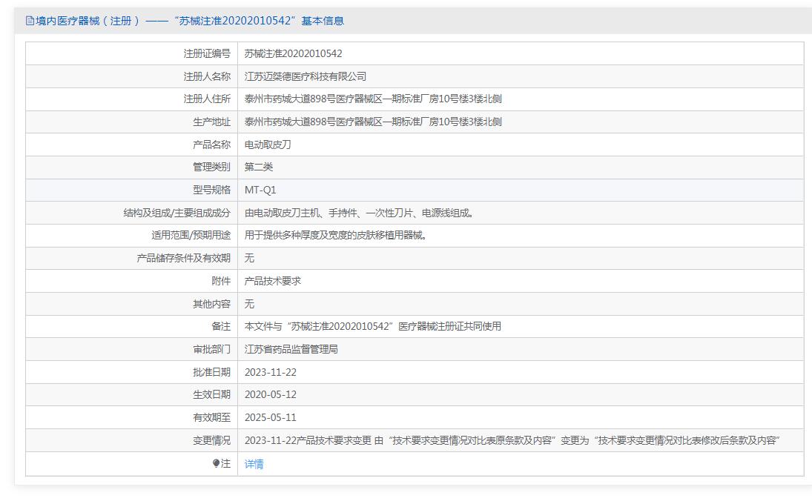The width and height of the screenshot is (812, 504).
Task: Select the 无 value in 其他内容 row
Action: (249, 304)
